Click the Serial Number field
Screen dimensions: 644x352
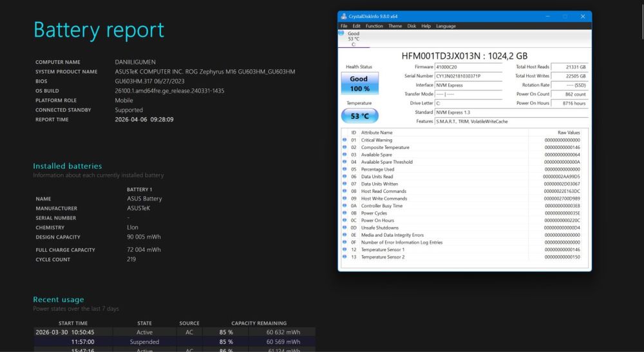pos(468,76)
